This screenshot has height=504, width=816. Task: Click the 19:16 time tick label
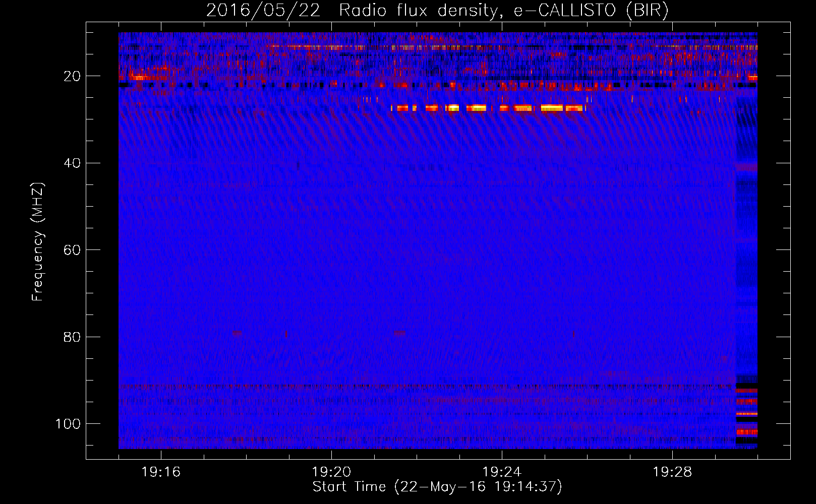[x=161, y=472]
